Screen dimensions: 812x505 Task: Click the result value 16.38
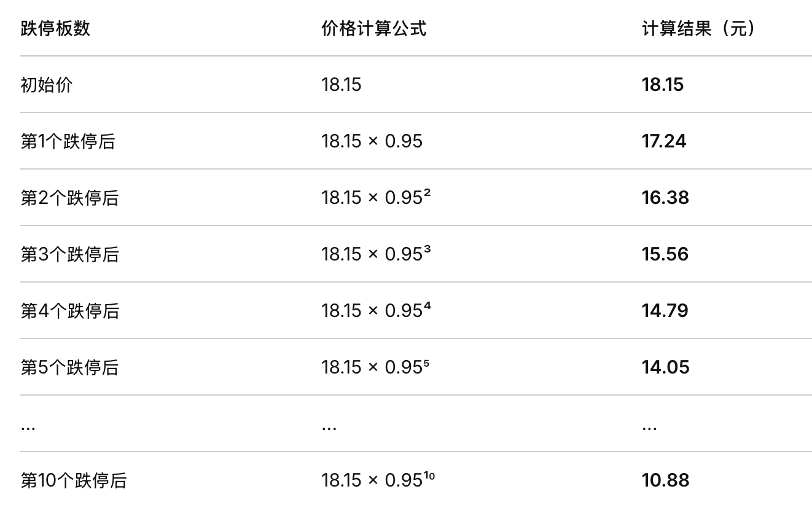pyautogui.click(x=665, y=198)
